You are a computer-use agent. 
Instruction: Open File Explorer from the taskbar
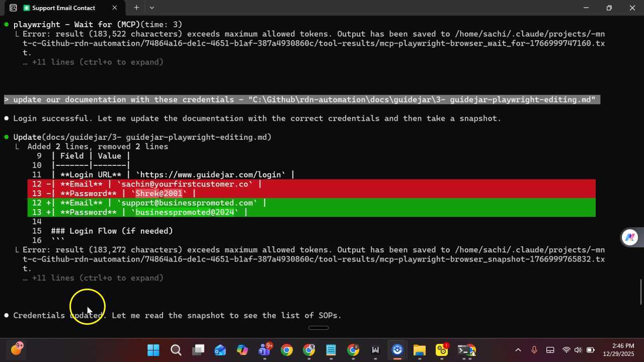coord(420,350)
